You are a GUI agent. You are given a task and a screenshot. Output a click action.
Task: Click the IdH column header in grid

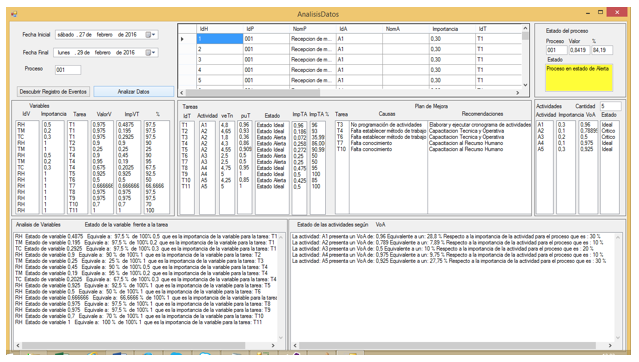click(x=220, y=29)
